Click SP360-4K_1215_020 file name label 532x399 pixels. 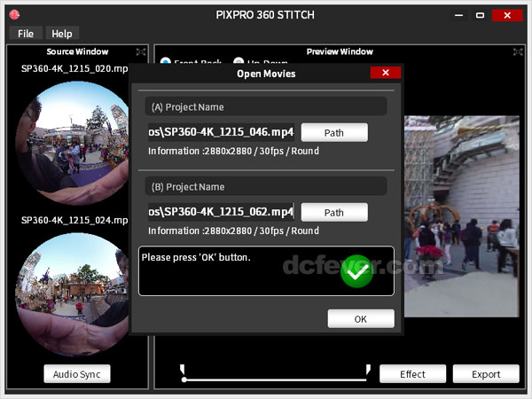click(x=74, y=68)
